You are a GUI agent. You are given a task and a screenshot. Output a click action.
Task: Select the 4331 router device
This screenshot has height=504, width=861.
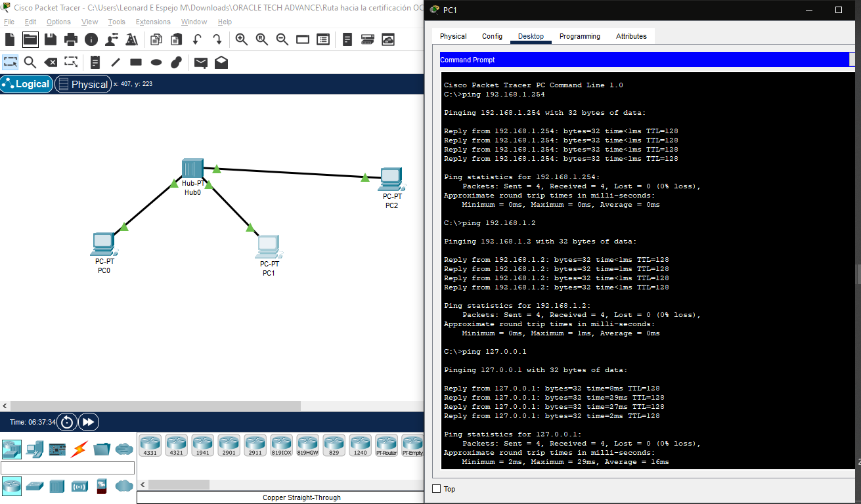150,445
